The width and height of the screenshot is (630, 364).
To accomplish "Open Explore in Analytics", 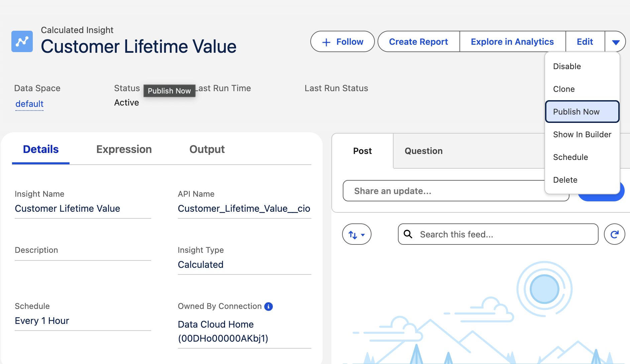I will (512, 42).
